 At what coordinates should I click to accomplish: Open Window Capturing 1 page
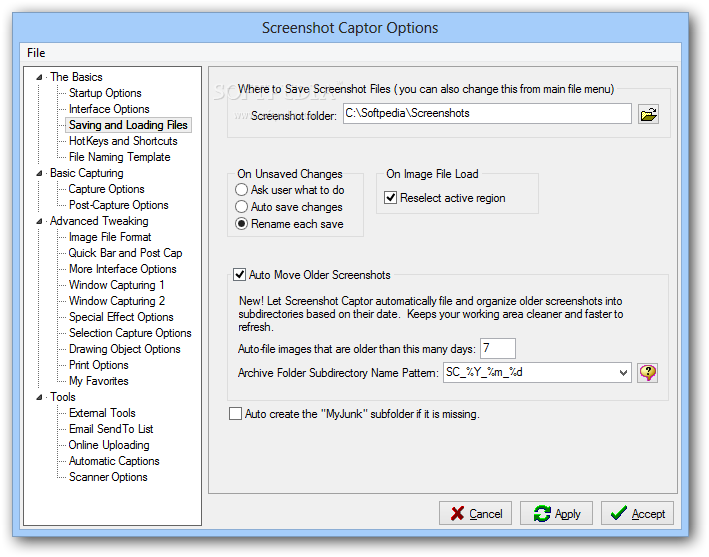pyautogui.click(x=117, y=285)
